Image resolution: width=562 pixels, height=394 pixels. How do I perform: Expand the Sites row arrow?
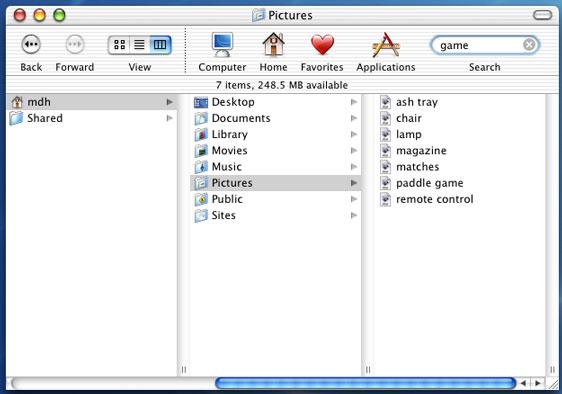point(354,215)
